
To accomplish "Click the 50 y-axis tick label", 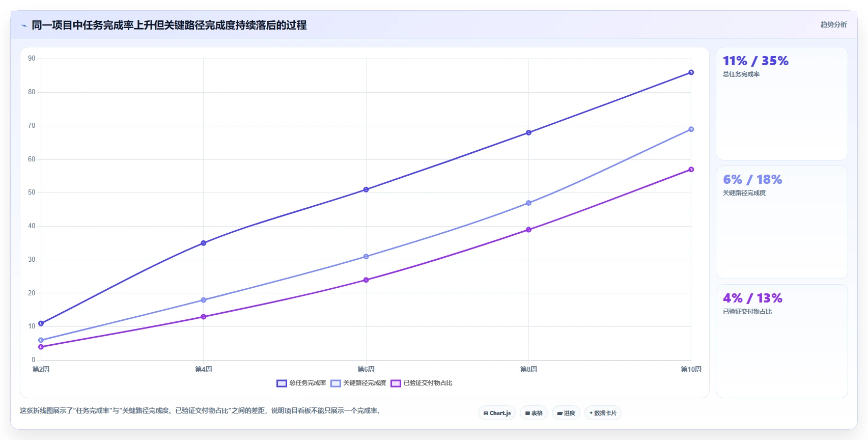I will click(32, 193).
